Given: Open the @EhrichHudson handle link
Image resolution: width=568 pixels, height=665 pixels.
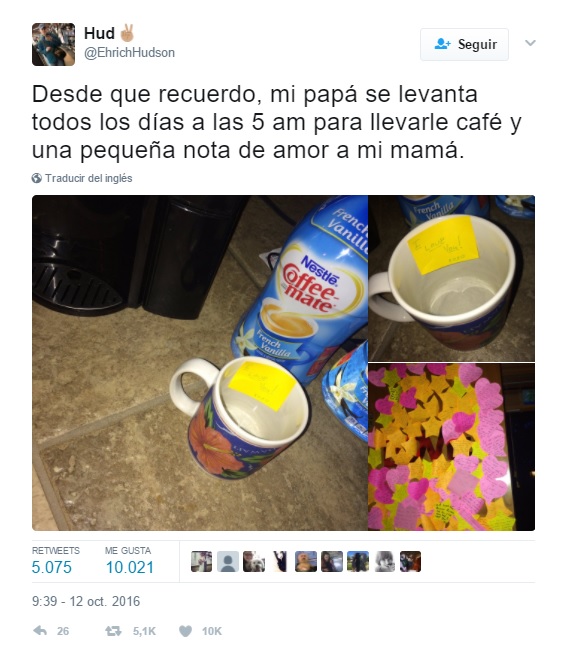Looking at the screenshot, I should (129, 53).
